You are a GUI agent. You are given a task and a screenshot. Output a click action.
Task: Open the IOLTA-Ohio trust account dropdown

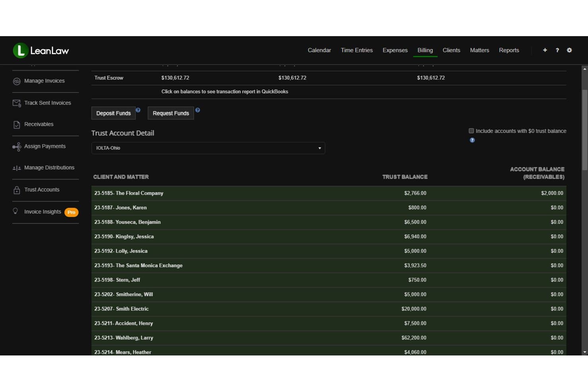[x=208, y=148]
